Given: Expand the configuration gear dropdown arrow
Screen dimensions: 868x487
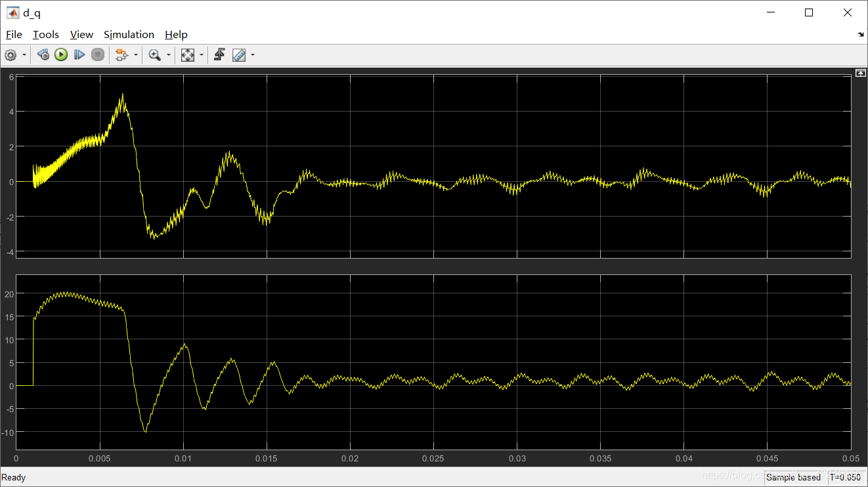Looking at the screenshot, I should pyautogui.click(x=24, y=55).
